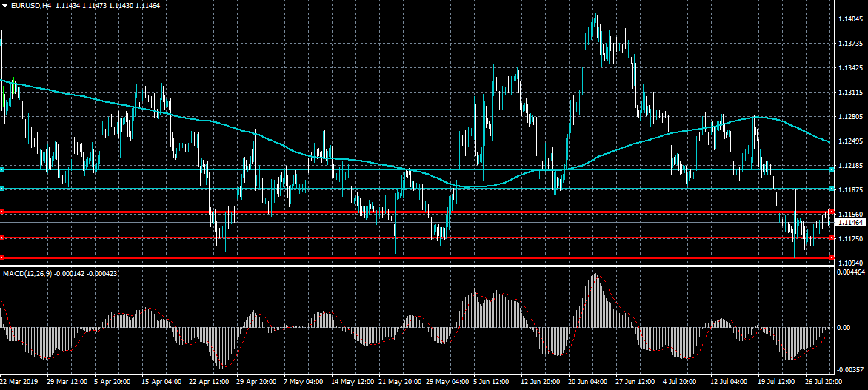Select 20 Jun 04:00 on the time axis
Image resolution: width=868 pixels, height=390 pixels.
pyautogui.click(x=588, y=383)
